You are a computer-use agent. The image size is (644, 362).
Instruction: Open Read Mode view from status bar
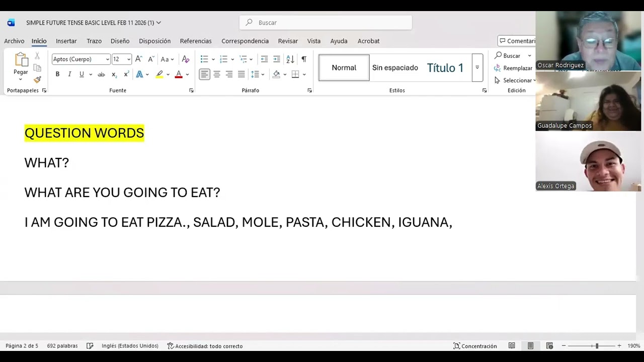coord(512,346)
